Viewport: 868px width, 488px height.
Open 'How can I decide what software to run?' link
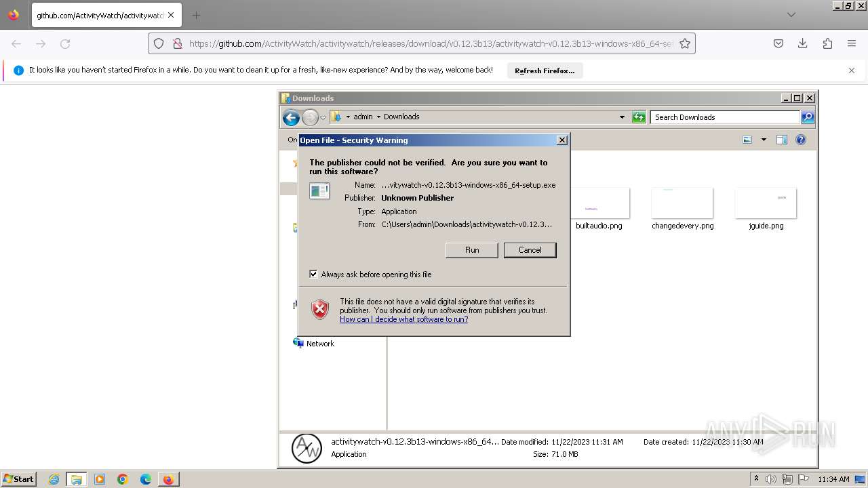[x=403, y=319]
